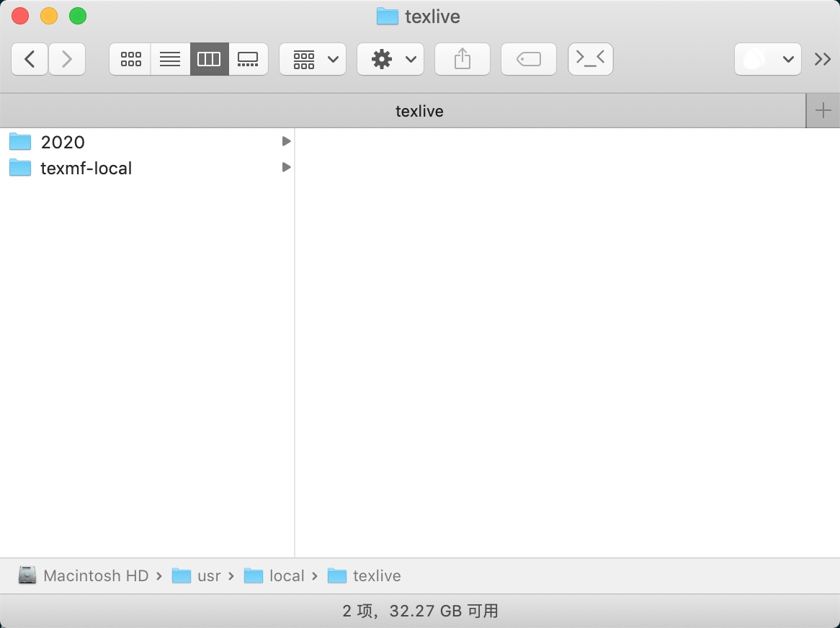The width and height of the screenshot is (840, 628).
Task: Open Terminal here via toolbar icon
Action: [x=591, y=59]
